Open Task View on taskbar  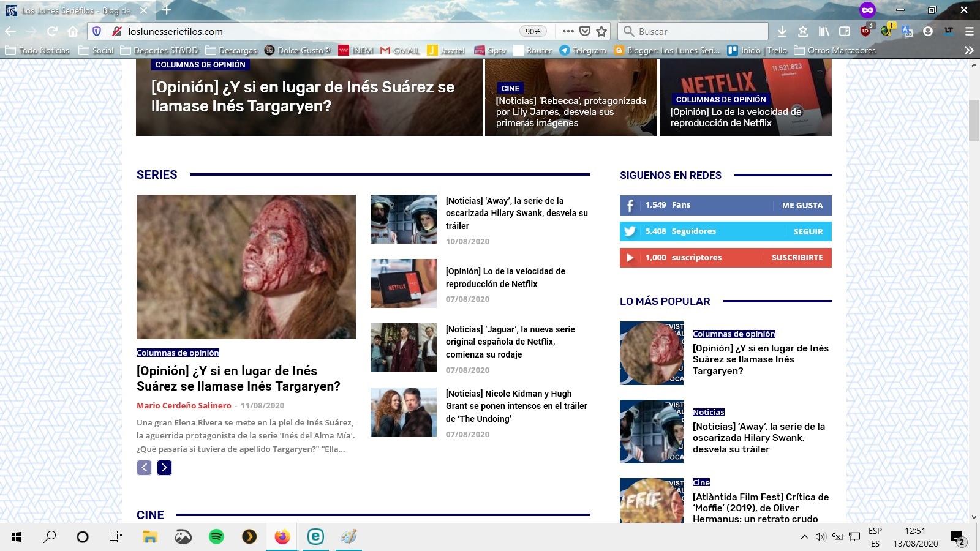(x=115, y=537)
